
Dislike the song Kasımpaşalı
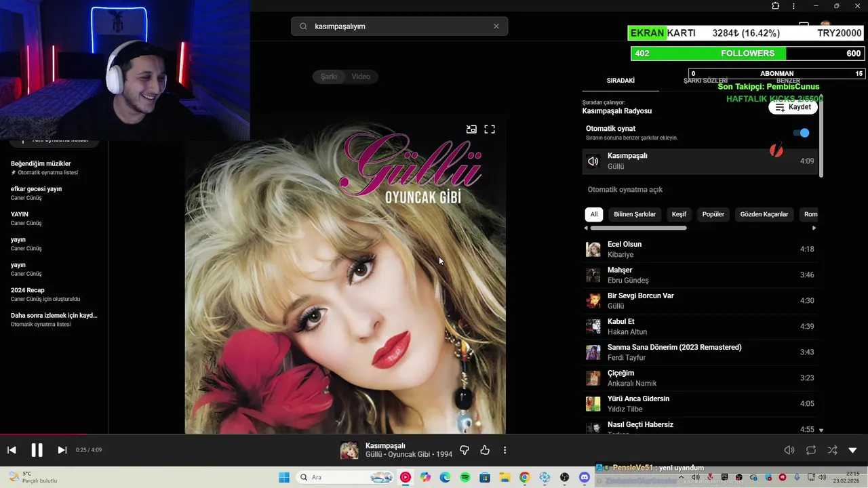click(x=465, y=450)
